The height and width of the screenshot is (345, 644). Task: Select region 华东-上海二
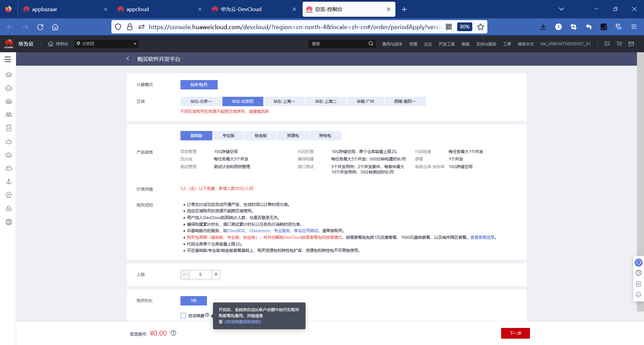326,101
